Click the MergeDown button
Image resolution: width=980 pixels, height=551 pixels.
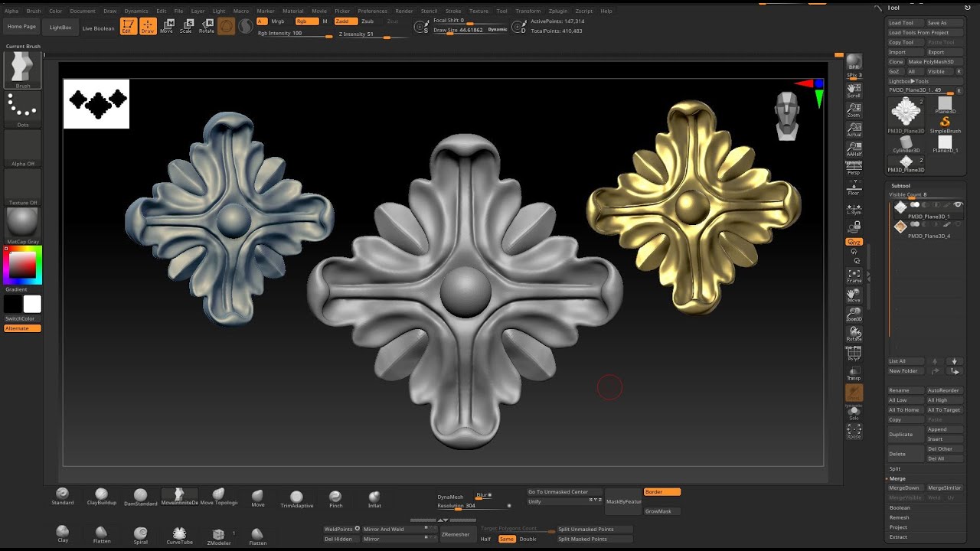pyautogui.click(x=904, y=487)
